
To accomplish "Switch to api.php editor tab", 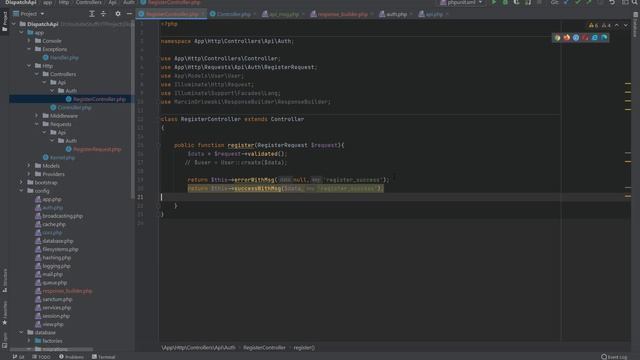I will click(434, 14).
